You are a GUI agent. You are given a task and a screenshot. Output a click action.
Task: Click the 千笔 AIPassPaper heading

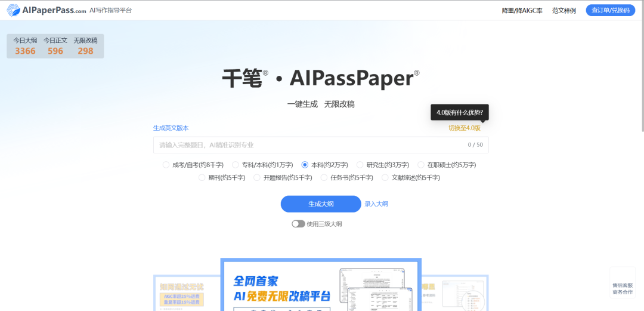coord(321,78)
